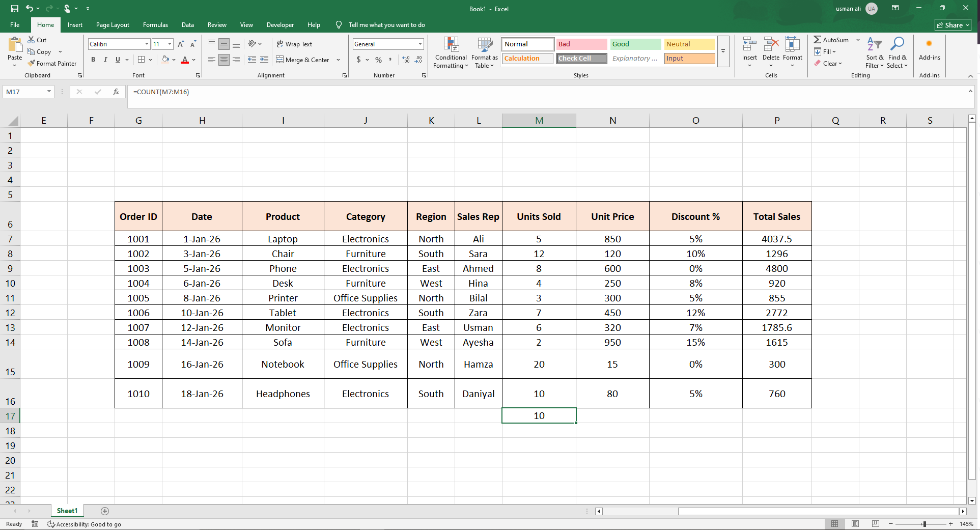Click the Cut scissors icon

pyautogui.click(x=31, y=40)
